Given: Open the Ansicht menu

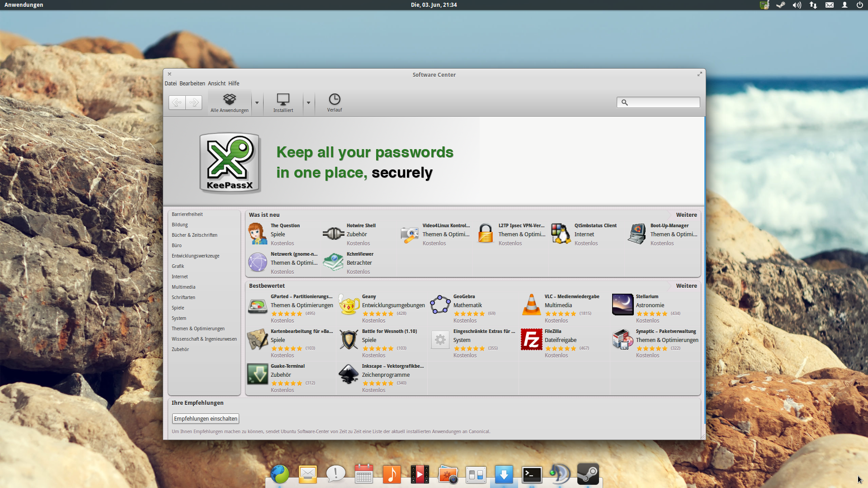Looking at the screenshot, I should [x=217, y=84].
